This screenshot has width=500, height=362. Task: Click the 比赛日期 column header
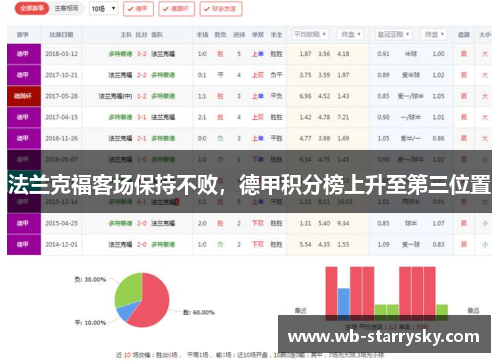coord(61,34)
